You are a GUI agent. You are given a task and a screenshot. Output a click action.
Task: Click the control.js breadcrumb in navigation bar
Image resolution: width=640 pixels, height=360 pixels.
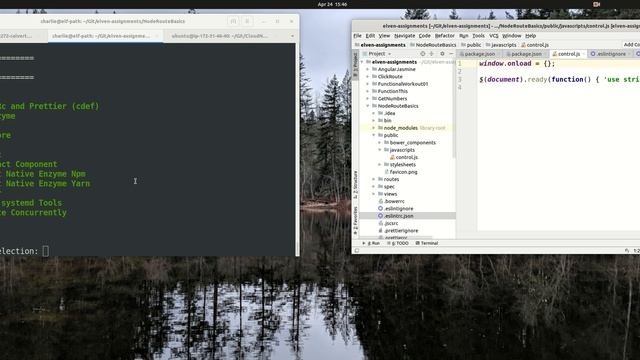[535, 45]
